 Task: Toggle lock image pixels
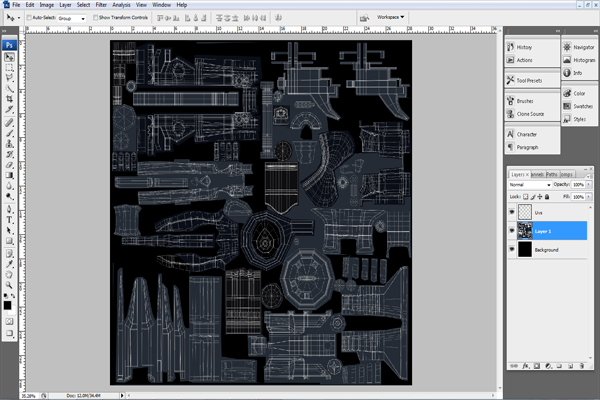point(533,197)
